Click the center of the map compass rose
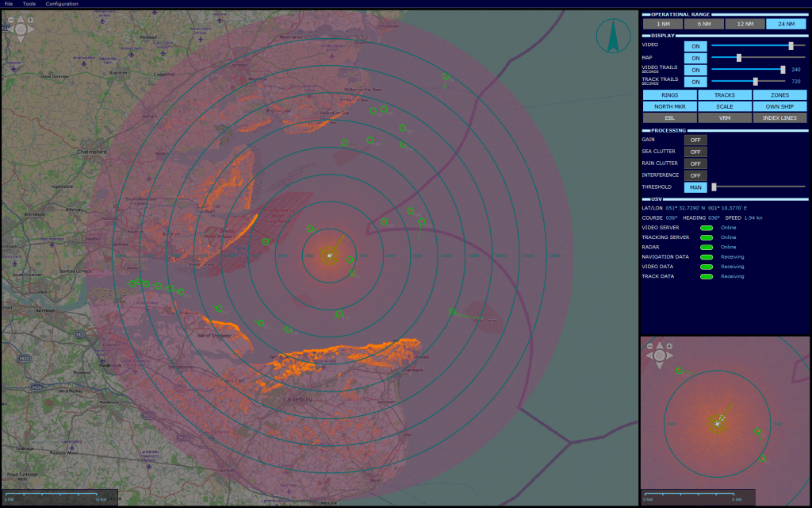812x508 pixels. click(x=21, y=29)
